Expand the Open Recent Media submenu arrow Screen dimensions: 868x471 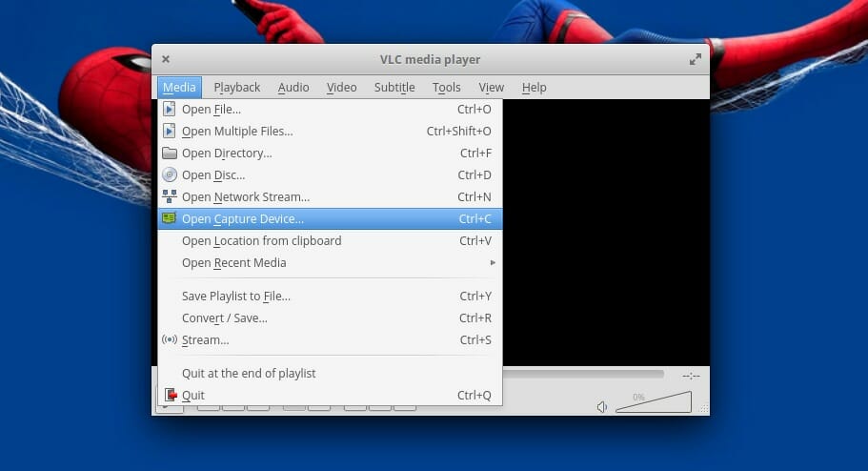[x=493, y=262]
